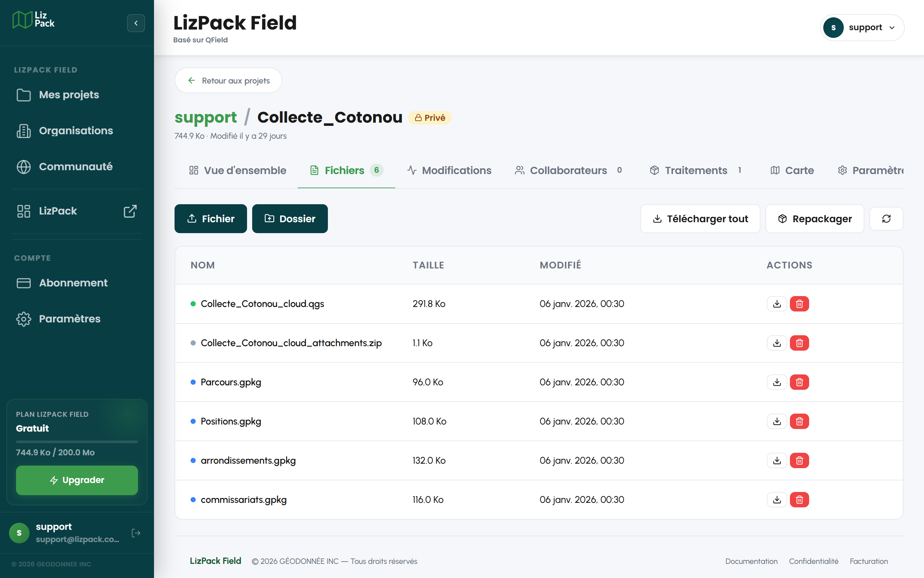Image resolution: width=924 pixels, height=578 pixels.
Task: Click file name Collecte_Cotonou_cloud_attachments.zip
Action: 291,343
